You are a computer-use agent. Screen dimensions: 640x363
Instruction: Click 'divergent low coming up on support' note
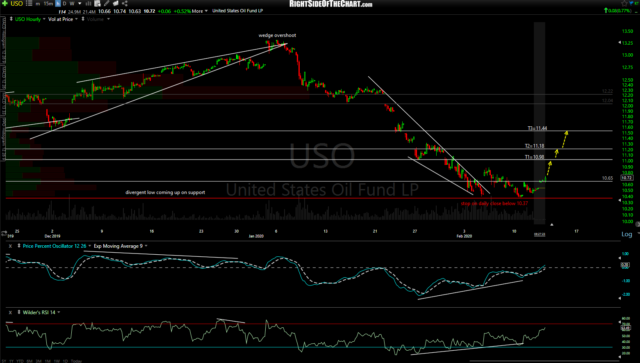point(165,192)
